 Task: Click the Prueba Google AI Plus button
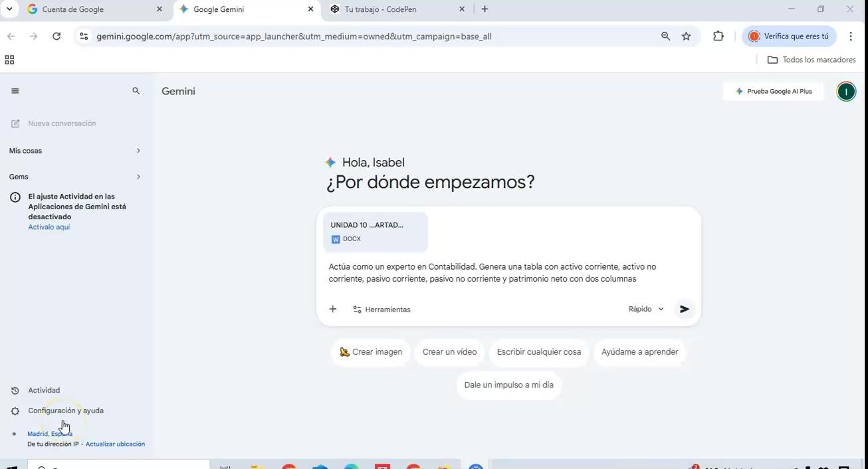tap(773, 92)
